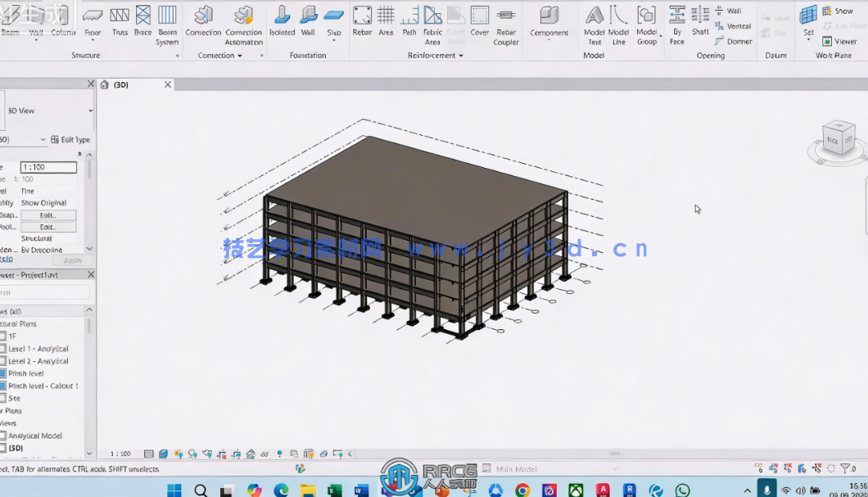Click the ViewCube navigation widget
868x497 pixels.
[x=838, y=140]
